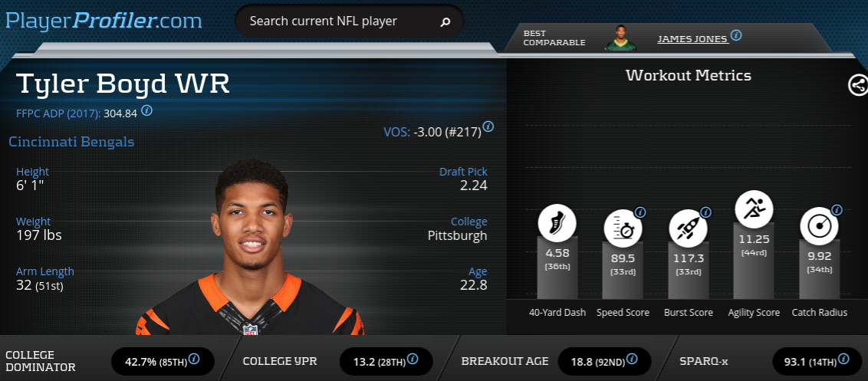Click the 40-Yard Dash shoe icon
This screenshot has width=868, height=381.
[x=557, y=224]
